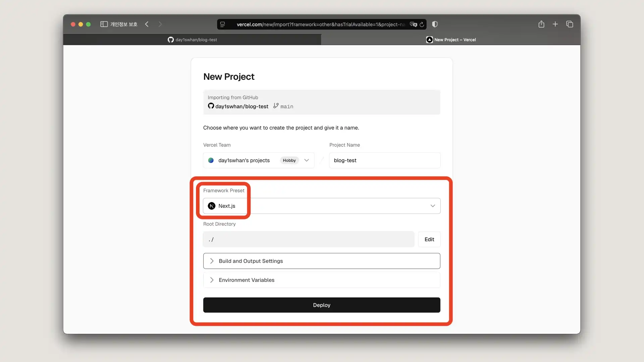Open the Share icon in Safari toolbar
The image size is (644, 362).
click(541, 24)
